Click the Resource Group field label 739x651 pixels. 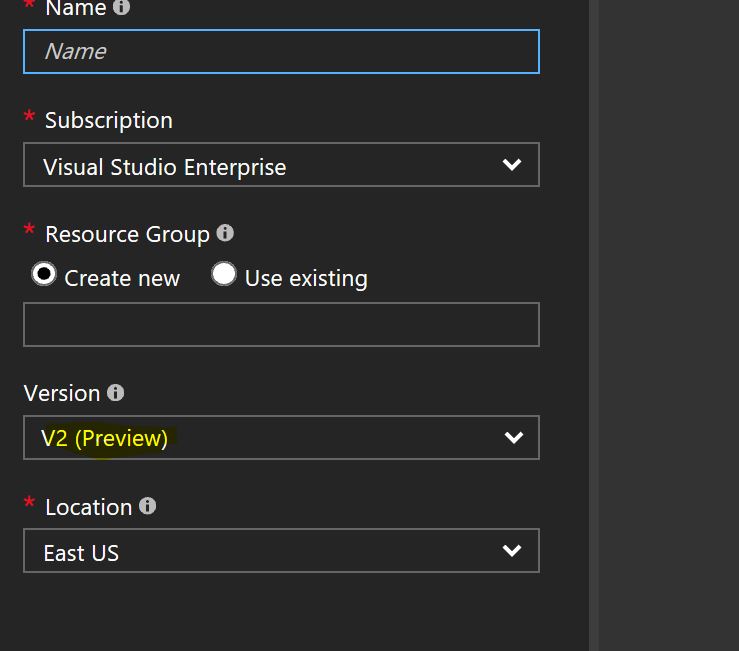pos(127,234)
